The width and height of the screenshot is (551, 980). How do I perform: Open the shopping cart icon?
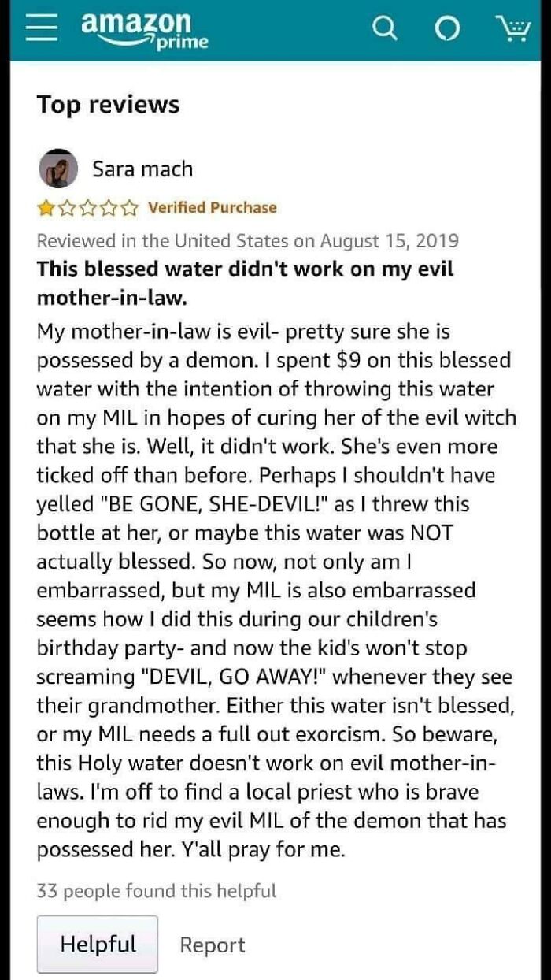(515, 28)
